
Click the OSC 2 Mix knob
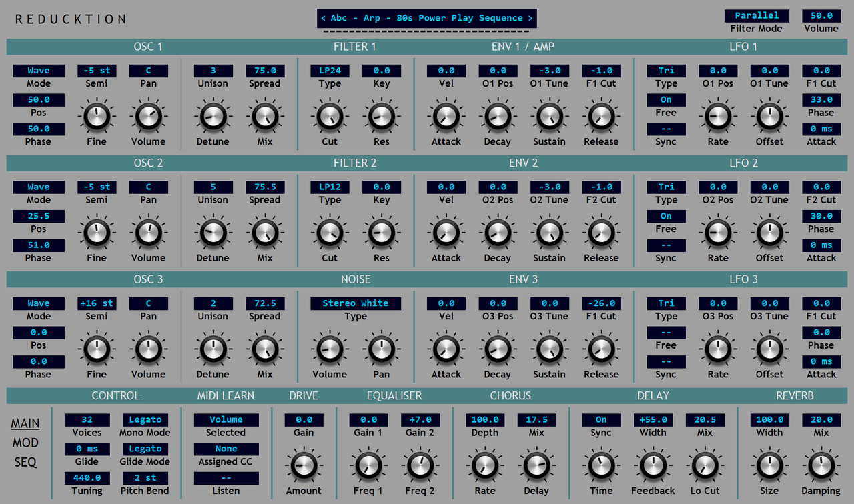click(x=265, y=233)
